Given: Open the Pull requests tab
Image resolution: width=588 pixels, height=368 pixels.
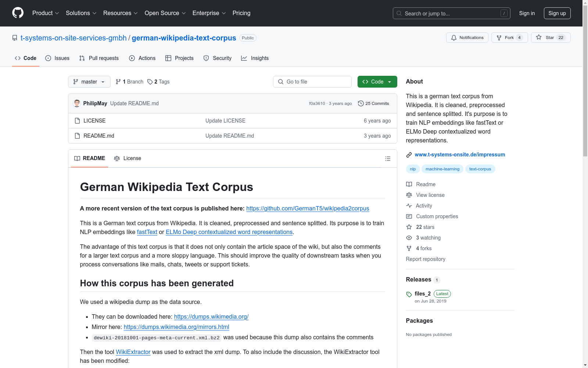Looking at the screenshot, I should point(99,58).
